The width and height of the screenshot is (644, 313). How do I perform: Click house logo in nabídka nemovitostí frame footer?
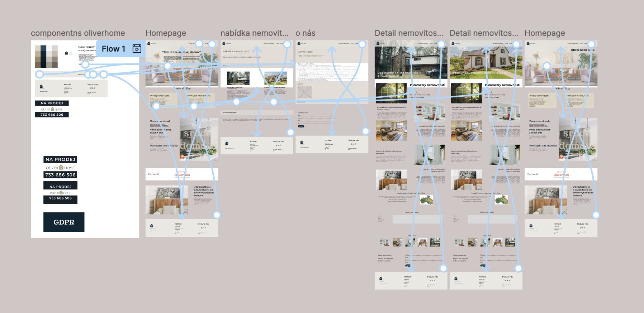[x=227, y=143]
